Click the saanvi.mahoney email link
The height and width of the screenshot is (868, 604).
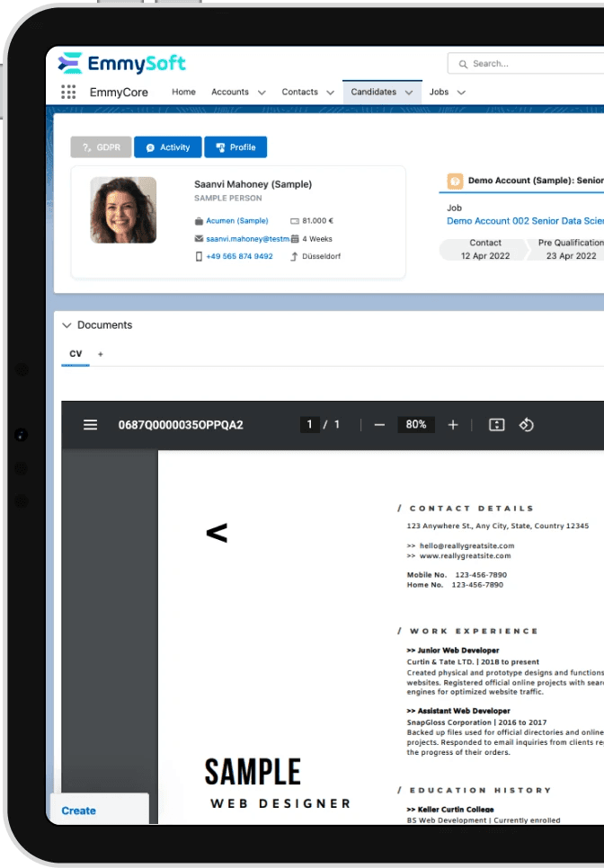(x=248, y=239)
